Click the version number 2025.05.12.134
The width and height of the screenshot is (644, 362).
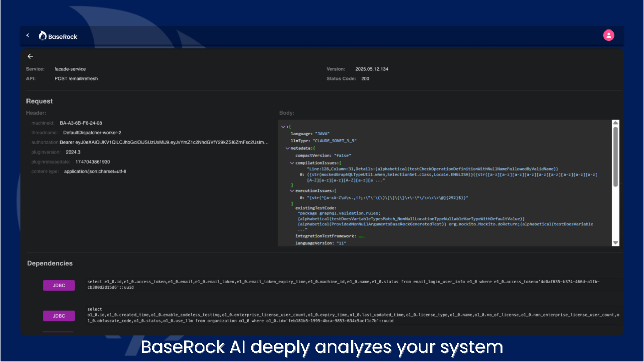tap(372, 69)
